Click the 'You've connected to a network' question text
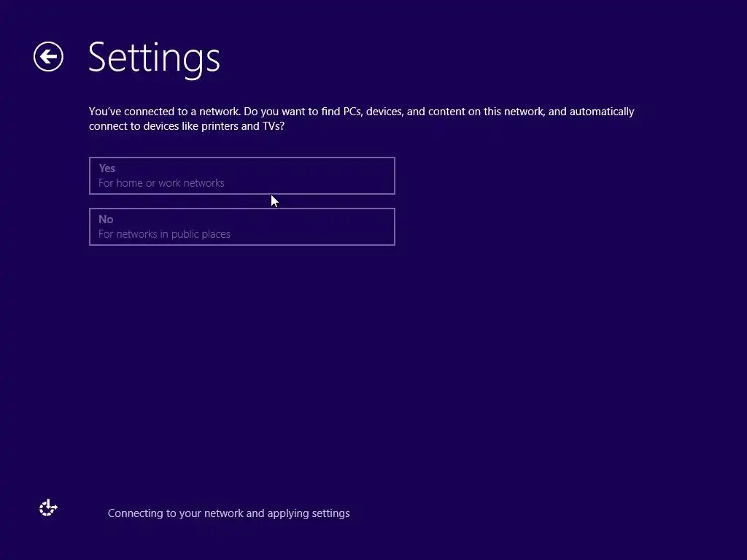This screenshot has height=560, width=747. [x=362, y=119]
